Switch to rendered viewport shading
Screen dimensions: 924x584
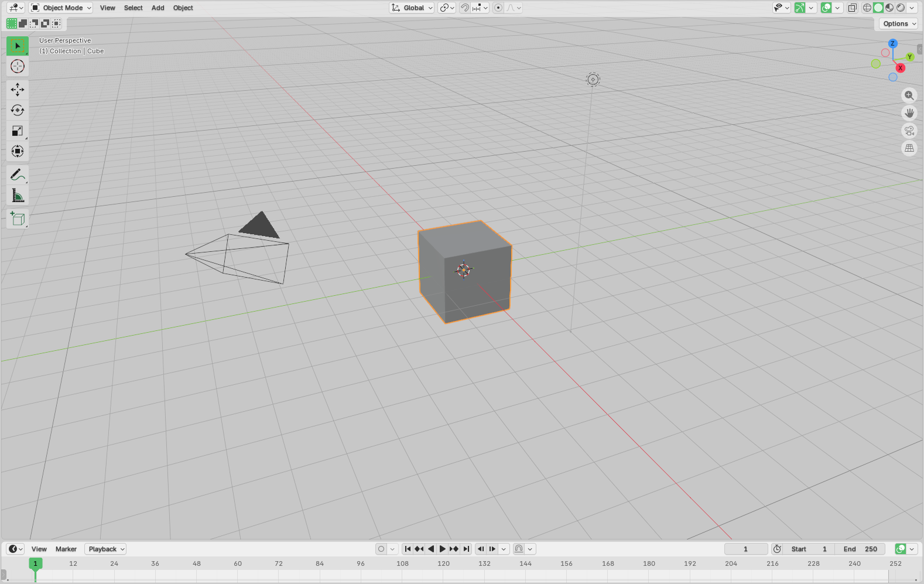point(901,8)
